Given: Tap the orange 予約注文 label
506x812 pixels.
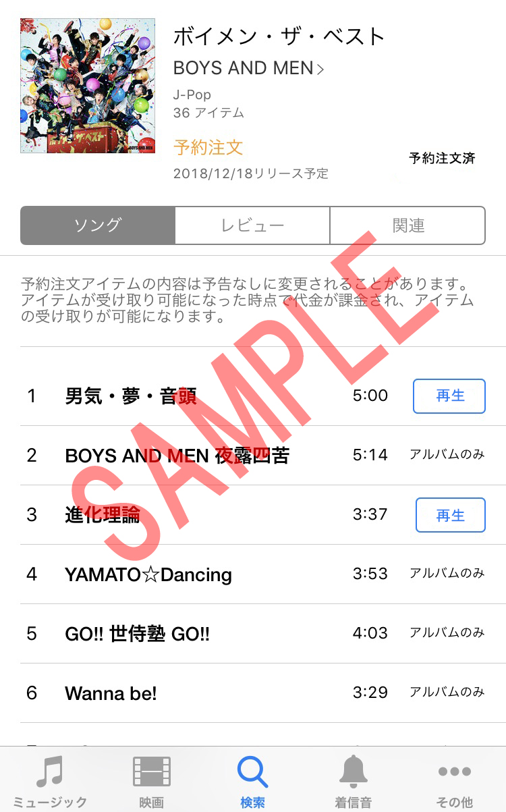Looking at the screenshot, I should (208, 147).
